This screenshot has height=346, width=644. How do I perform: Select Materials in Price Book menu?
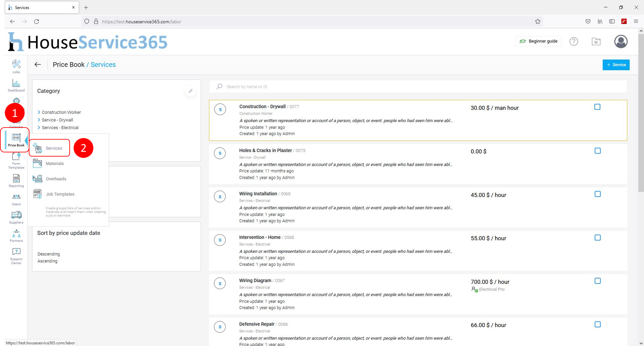click(x=55, y=164)
